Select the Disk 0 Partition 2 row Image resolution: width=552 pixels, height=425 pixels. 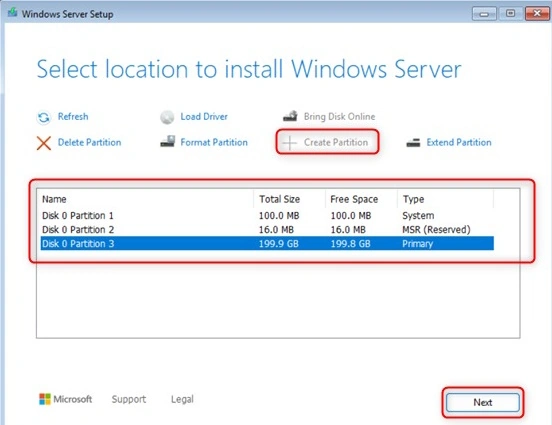coord(267,230)
